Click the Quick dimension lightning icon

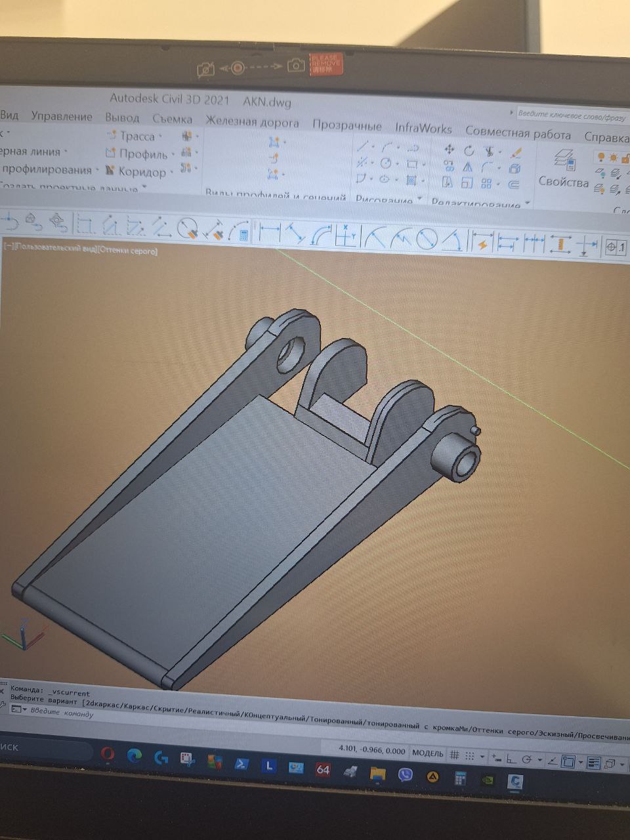[x=482, y=241]
